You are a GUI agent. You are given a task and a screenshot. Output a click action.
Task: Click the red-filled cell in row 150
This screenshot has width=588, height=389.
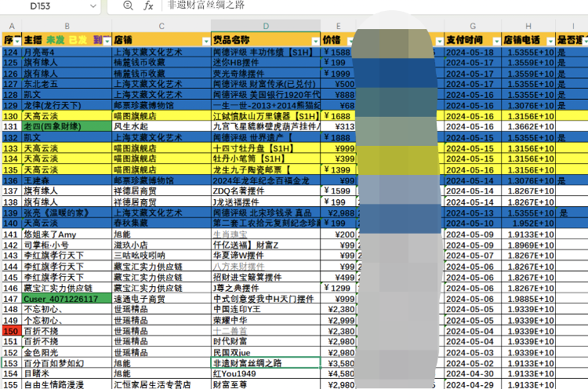coord(10,331)
